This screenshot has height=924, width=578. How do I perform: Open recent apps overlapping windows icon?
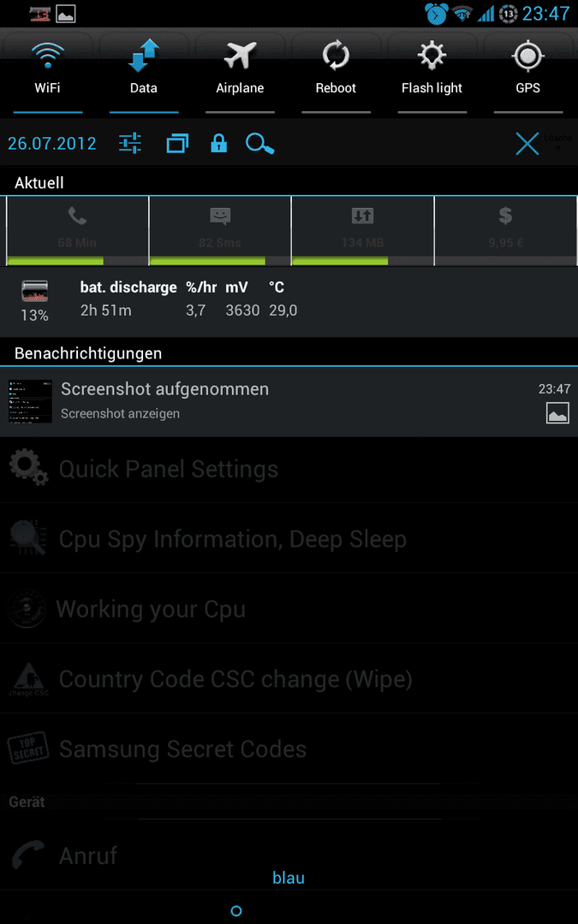coord(177,143)
